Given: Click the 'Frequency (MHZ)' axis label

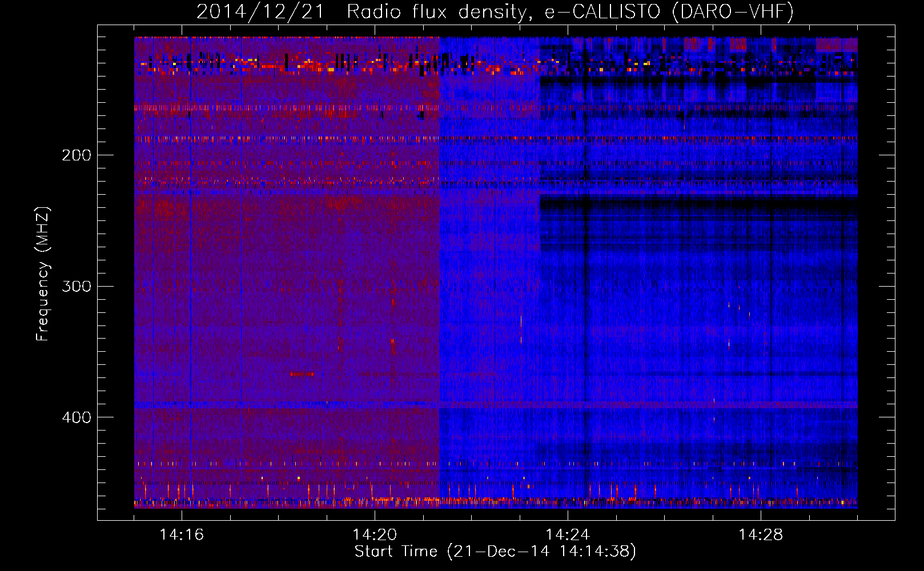Looking at the screenshot, I should pyautogui.click(x=43, y=274).
